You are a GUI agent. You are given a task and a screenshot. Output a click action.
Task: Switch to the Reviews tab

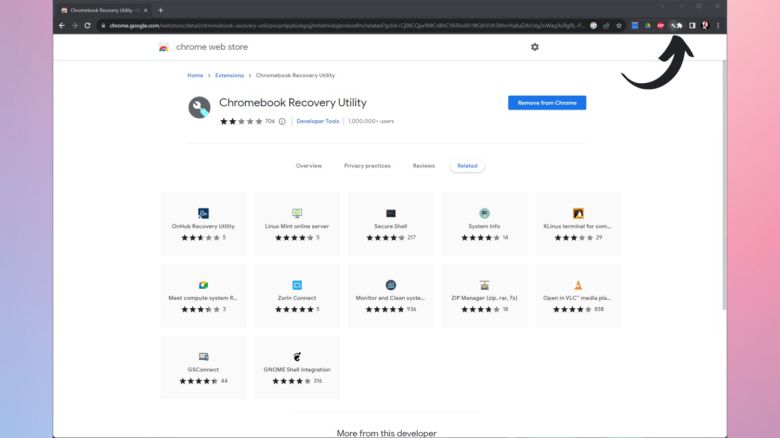pyautogui.click(x=424, y=166)
